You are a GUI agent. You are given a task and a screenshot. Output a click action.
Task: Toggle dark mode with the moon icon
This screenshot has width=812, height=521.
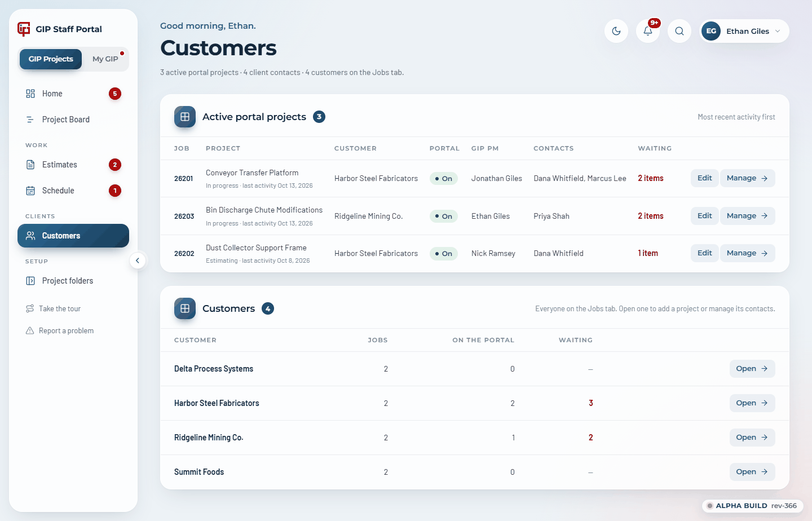point(616,31)
